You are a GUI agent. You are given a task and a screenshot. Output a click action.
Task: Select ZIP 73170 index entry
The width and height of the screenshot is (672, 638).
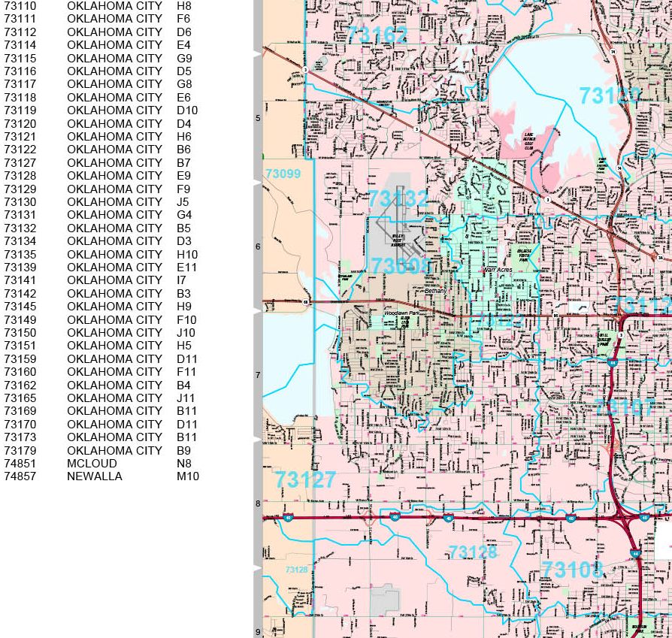click(20, 424)
